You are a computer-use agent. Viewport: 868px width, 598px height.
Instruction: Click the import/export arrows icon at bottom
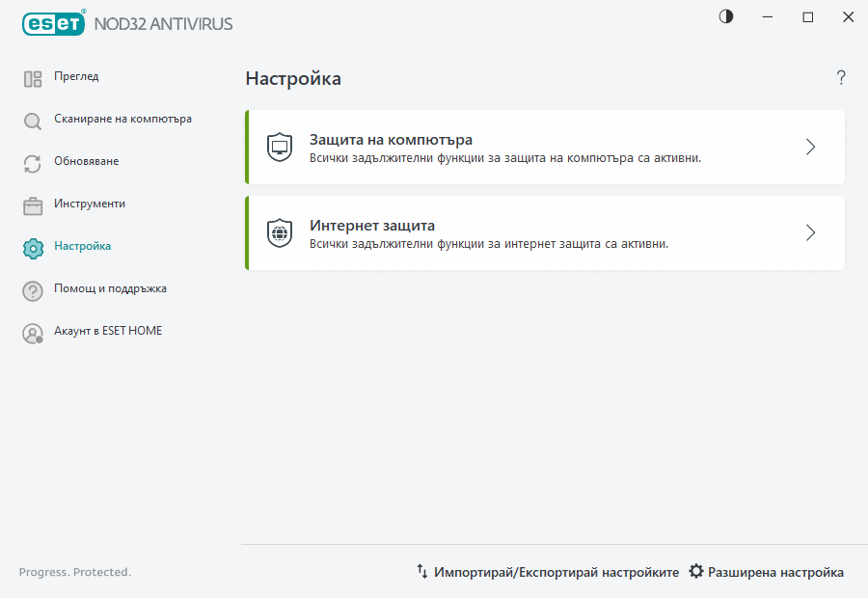tap(421, 571)
